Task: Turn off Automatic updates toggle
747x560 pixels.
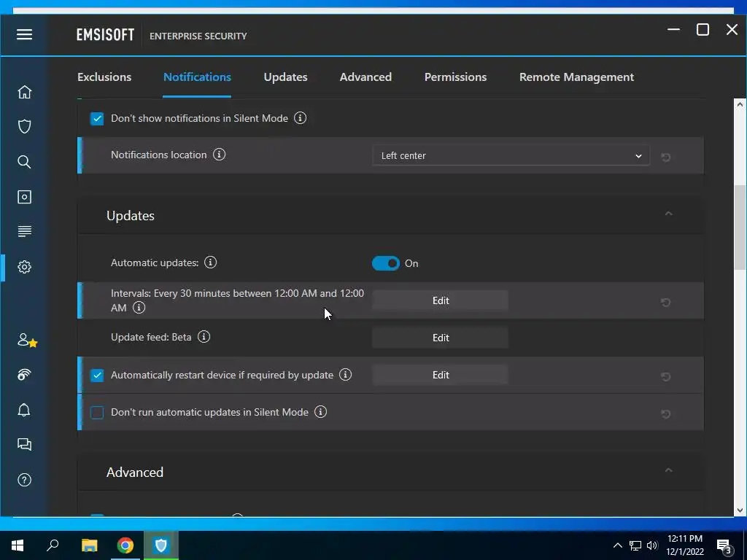Action: tap(386, 263)
